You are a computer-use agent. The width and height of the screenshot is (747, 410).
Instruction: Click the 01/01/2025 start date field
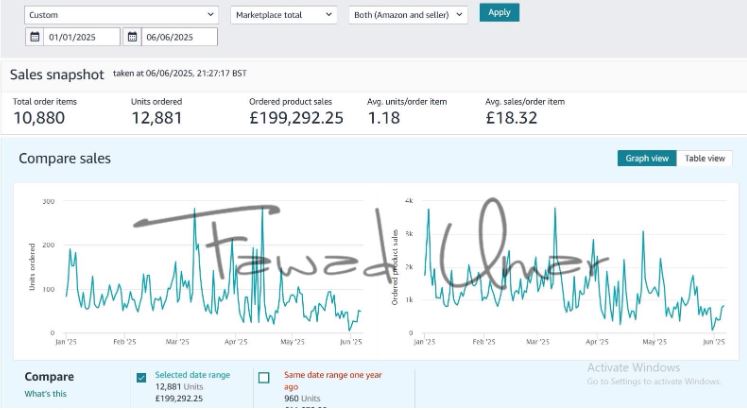[80, 37]
